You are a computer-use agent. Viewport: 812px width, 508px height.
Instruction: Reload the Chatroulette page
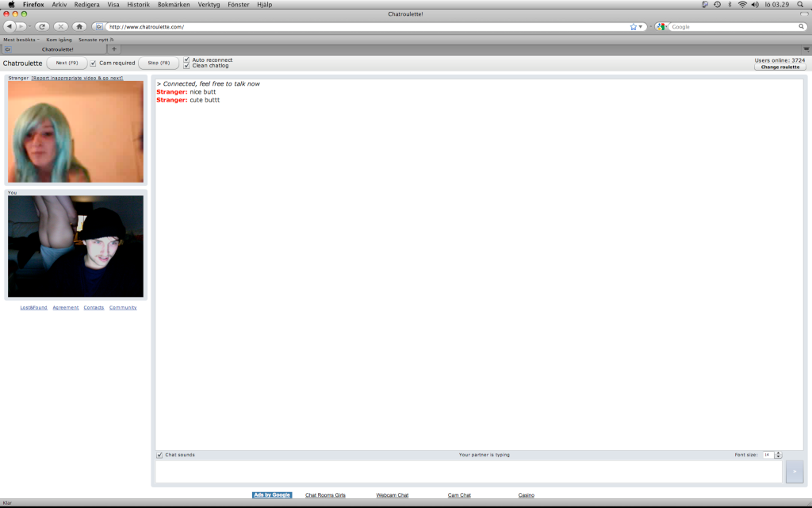pyautogui.click(x=42, y=26)
